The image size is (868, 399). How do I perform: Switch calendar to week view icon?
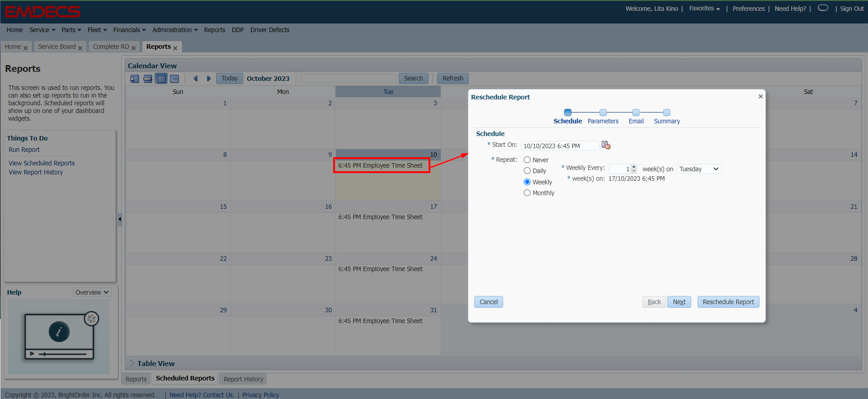pos(147,79)
